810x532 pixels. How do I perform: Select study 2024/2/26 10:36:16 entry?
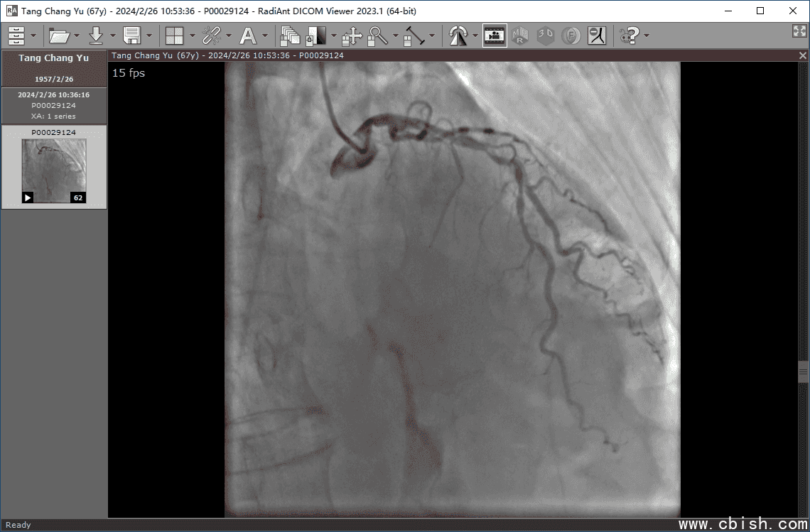tap(54, 105)
